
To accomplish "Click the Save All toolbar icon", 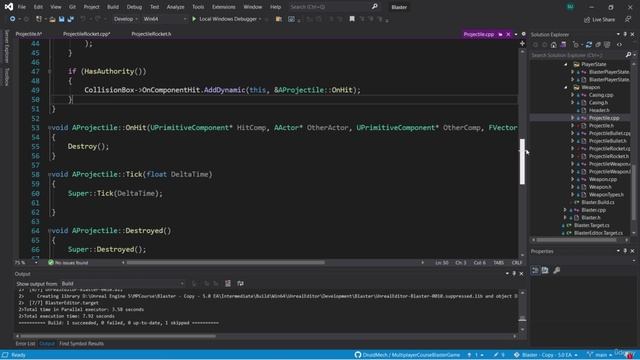I will (x=71, y=19).
